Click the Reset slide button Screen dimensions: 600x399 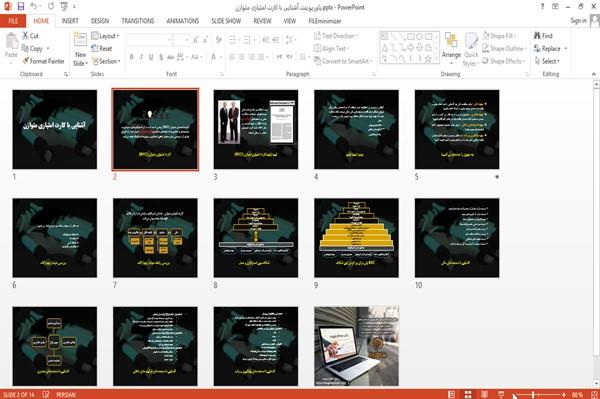tap(102, 49)
